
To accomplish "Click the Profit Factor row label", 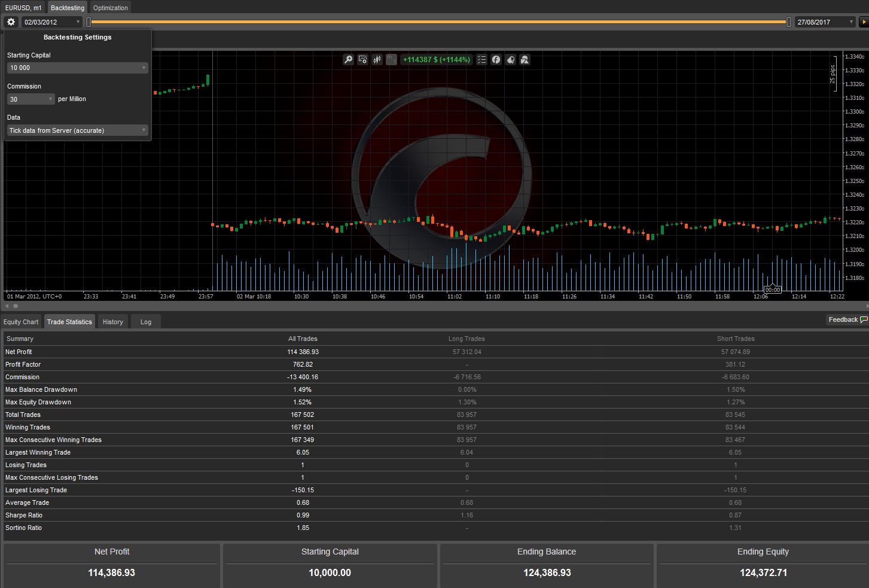I will [x=23, y=365].
